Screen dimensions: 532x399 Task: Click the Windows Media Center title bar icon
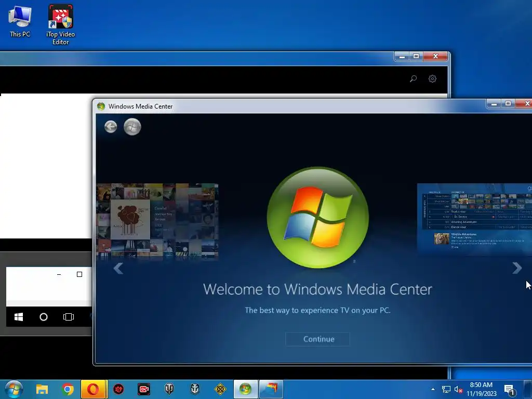point(101,106)
